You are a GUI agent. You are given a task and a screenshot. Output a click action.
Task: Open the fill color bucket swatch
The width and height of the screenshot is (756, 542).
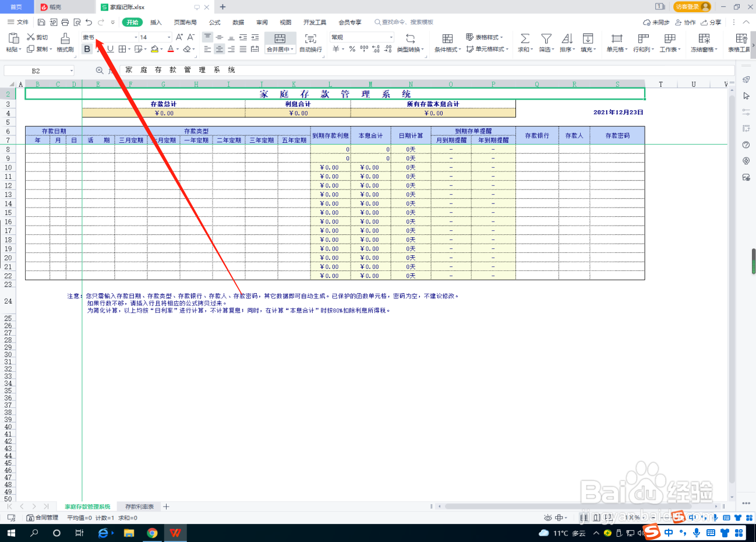click(154, 50)
